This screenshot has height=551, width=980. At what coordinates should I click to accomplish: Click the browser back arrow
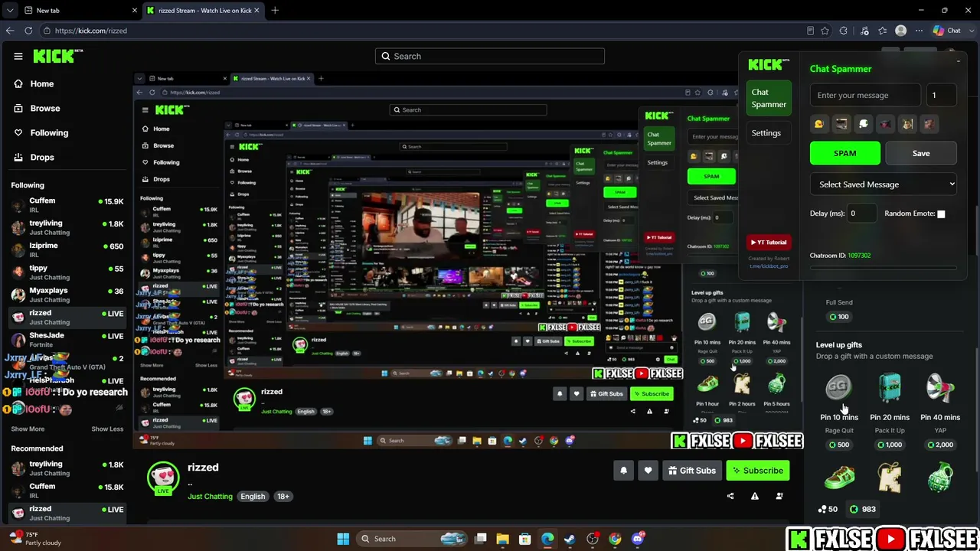[10, 31]
